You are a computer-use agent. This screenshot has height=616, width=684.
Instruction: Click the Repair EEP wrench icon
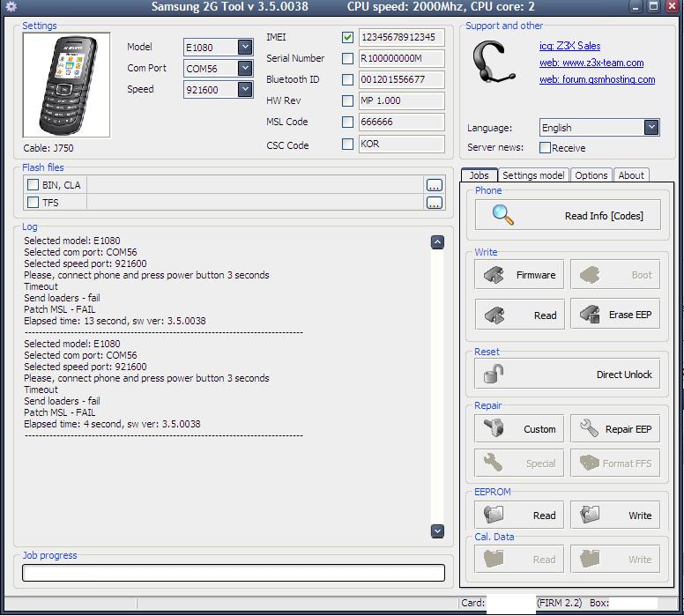tap(589, 428)
